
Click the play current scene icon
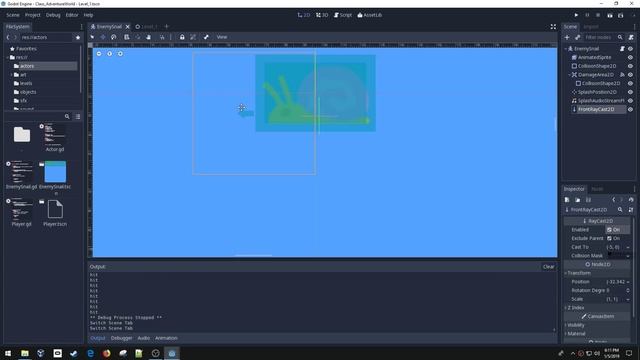[x=610, y=15]
